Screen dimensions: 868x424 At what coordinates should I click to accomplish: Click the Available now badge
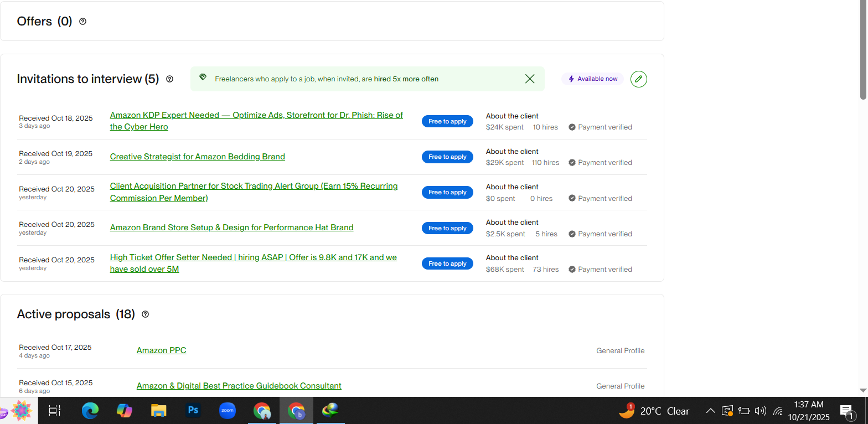point(592,79)
